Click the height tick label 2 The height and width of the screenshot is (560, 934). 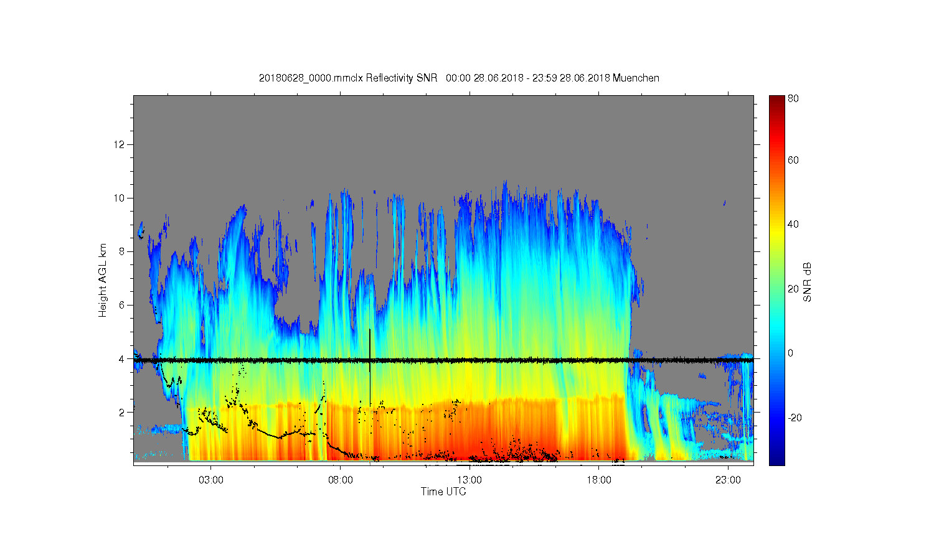click(x=122, y=412)
